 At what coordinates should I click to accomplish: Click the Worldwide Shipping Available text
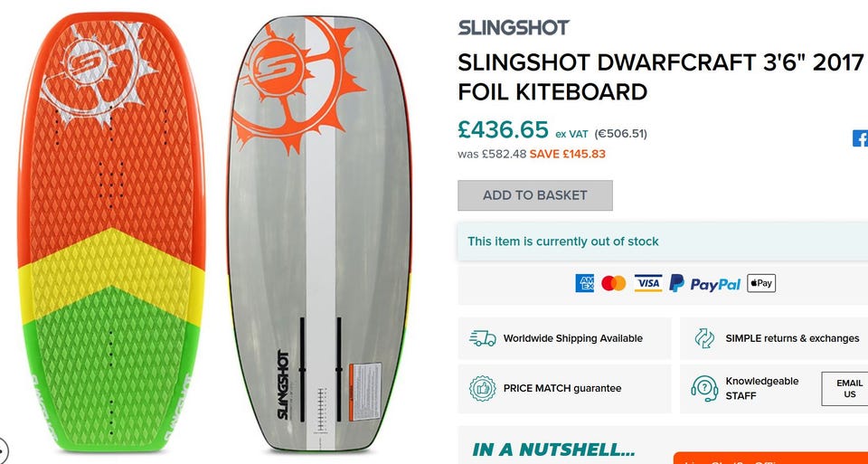(572, 338)
